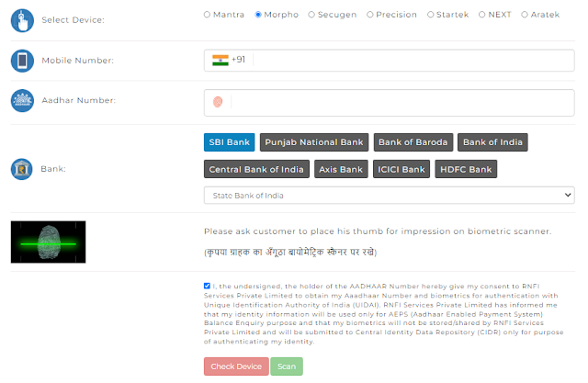Click the English thumb impression instruction text
588x383 pixels.
tap(378, 231)
